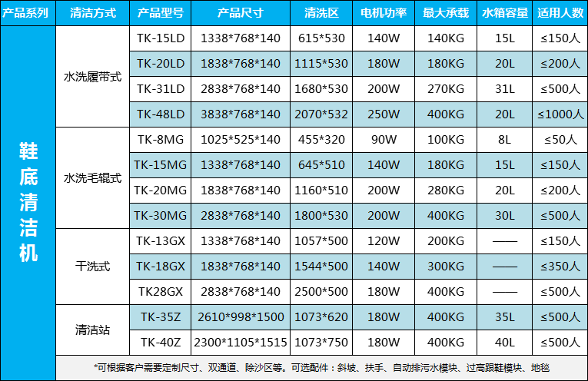Click the TK-48LD model cell
The width and height of the screenshot is (588, 381).
(x=160, y=114)
